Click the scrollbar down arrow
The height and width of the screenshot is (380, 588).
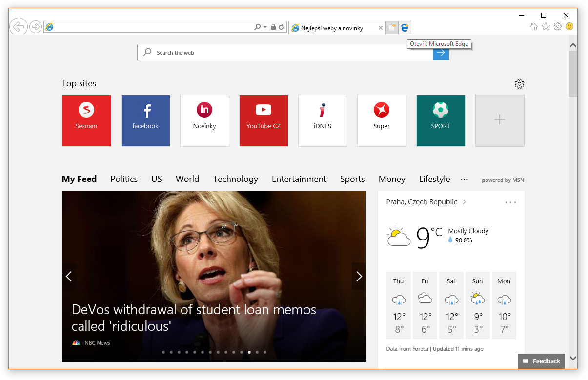tap(573, 359)
